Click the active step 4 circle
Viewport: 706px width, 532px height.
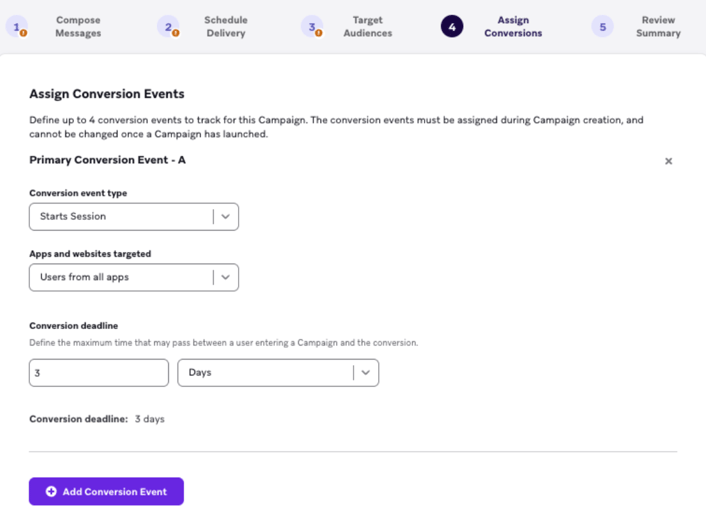(452, 27)
